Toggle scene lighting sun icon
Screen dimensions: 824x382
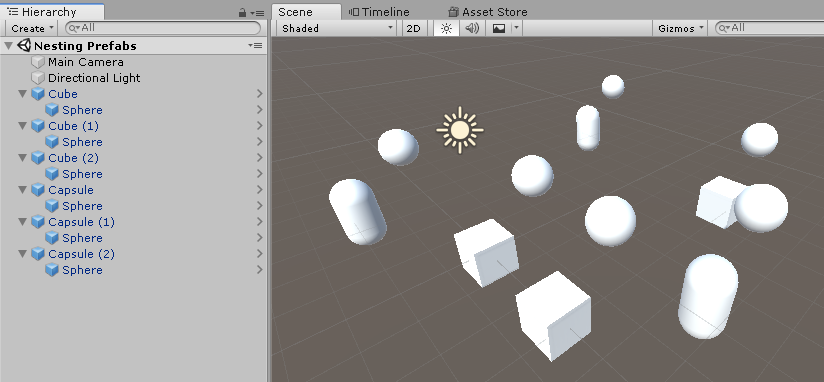tap(446, 28)
